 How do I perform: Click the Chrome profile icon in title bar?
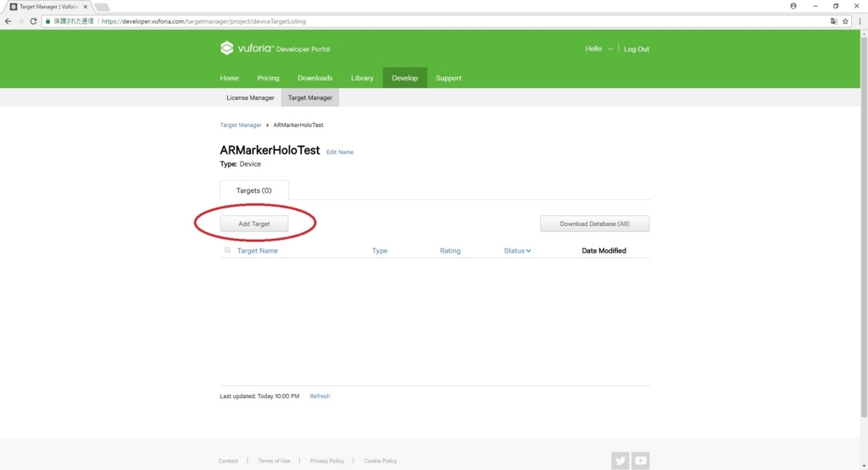click(793, 6)
